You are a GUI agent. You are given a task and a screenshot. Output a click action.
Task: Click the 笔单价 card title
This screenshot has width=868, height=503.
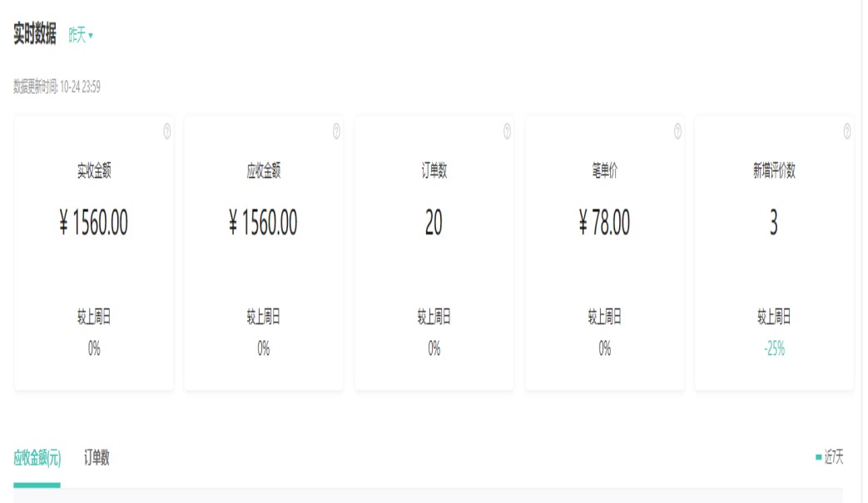coord(604,171)
